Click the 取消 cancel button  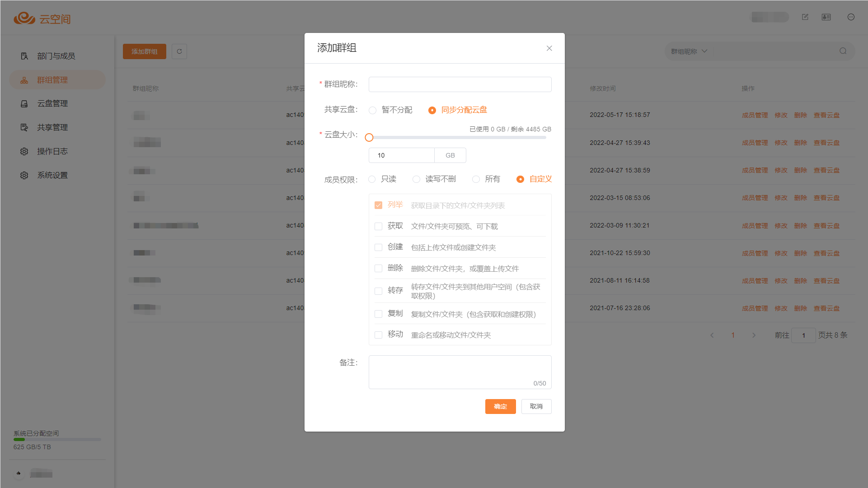pyautogui.click(x=536, y=406)
